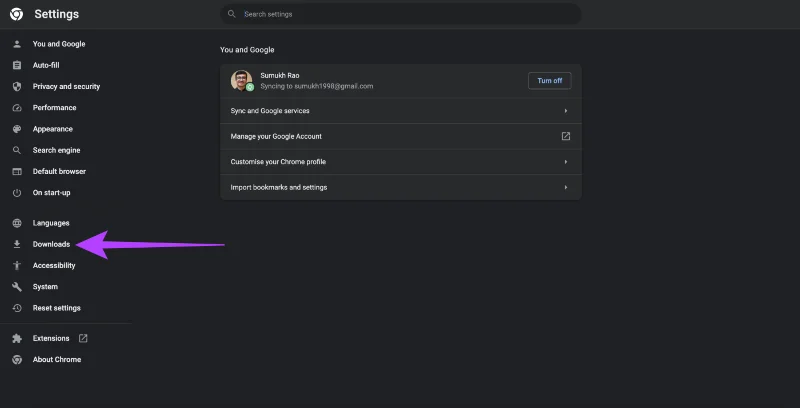Click the Languages globe icon
This screenshot has width=800, height=408.
point(17,223)
